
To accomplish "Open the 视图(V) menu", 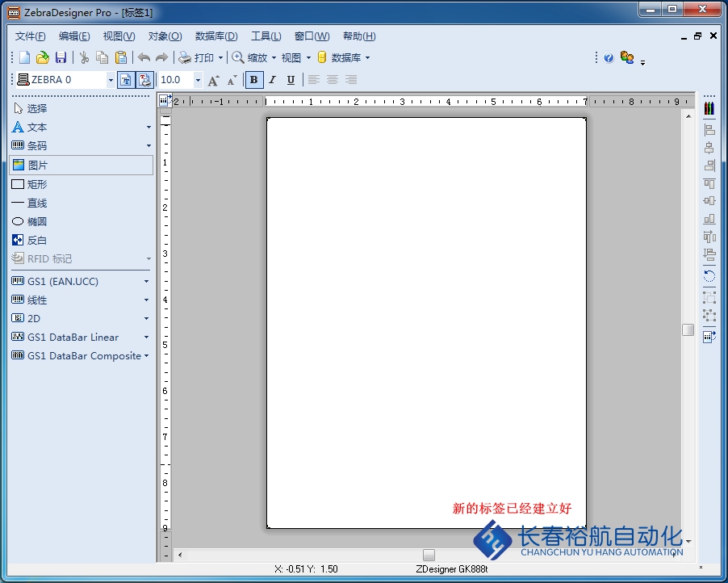I will tap(119, 36).
